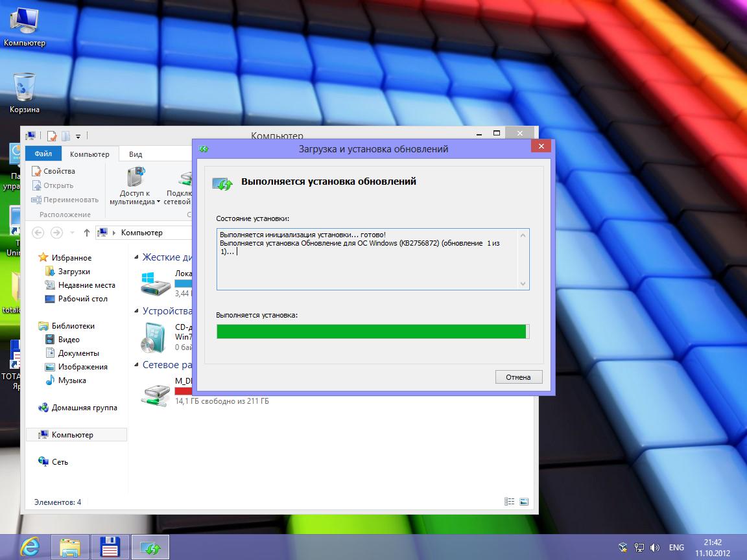Open the Файл ribbon tab

[x=43, y=154]
